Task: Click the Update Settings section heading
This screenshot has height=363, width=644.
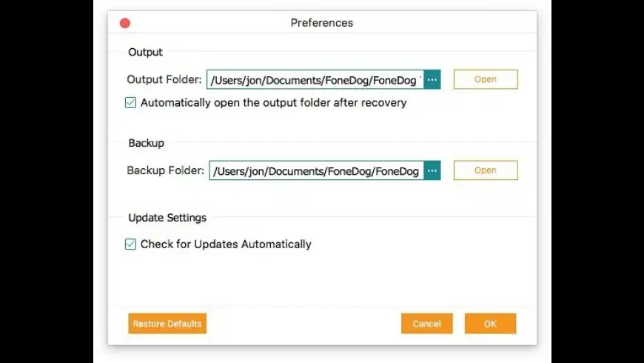Action: coord(167,218)
